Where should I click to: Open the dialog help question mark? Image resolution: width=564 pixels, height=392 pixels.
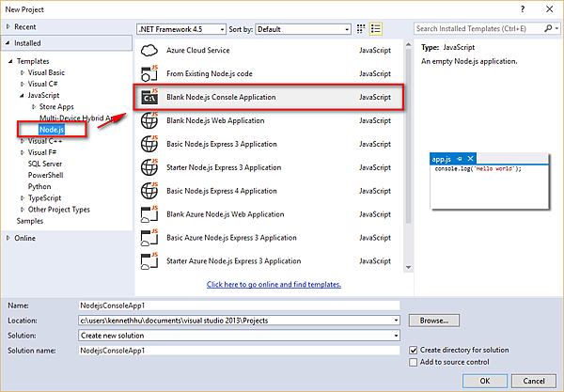pyautogui.click(x=523, y=9)
